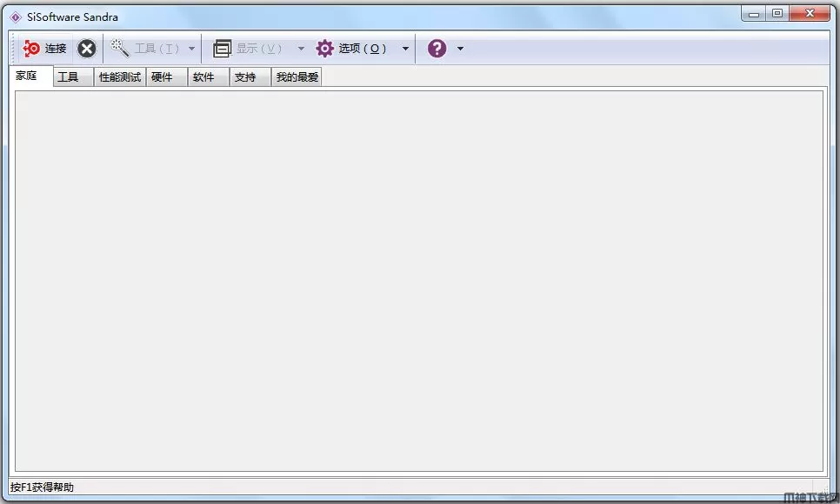
Task: Click the purple gear 选项 icon
Action: tap(324, 48)
